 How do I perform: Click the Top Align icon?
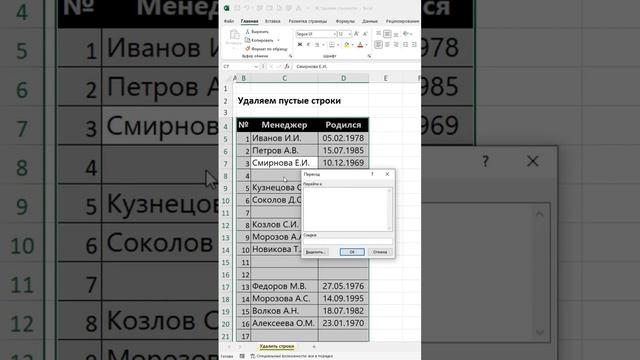(x=378, y=34)
